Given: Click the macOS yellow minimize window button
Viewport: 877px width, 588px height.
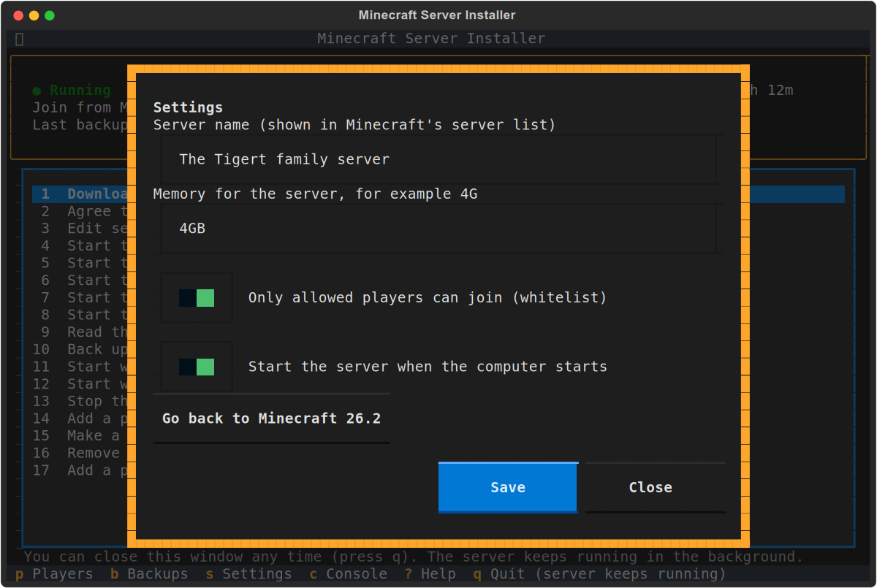Looking at the screenshot, I should coord(34,15).
